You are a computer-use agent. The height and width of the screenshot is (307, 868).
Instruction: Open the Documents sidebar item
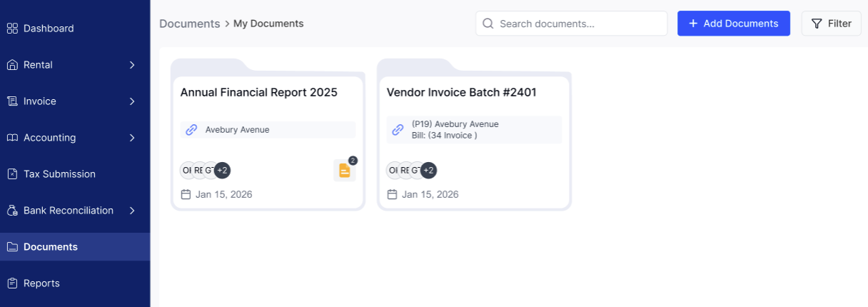(x=51, y=247)
